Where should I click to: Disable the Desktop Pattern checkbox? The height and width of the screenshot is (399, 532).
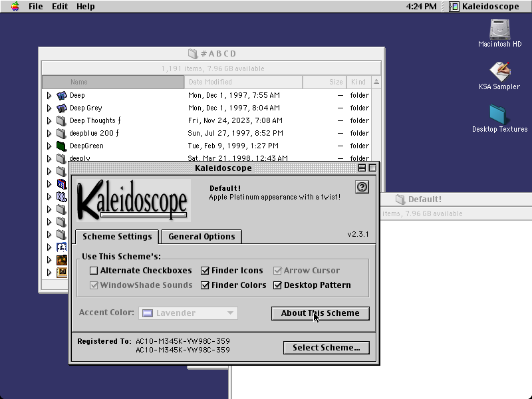pyautogui.click(x=277, y=285)
